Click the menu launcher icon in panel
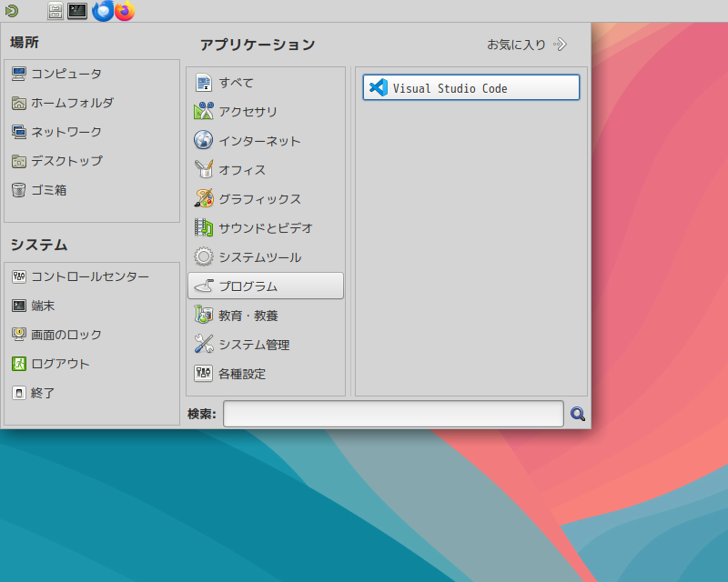Image resolution: width=728 pixels, height=582 pixels. [12, 11]
